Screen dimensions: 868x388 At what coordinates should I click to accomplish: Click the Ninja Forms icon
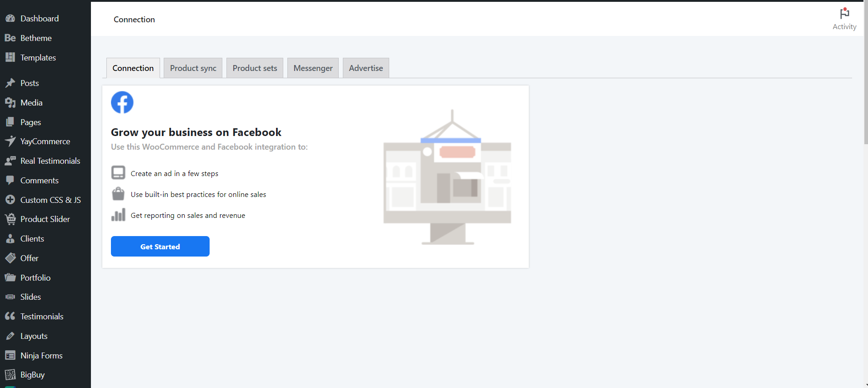click(x=10, y=355)
